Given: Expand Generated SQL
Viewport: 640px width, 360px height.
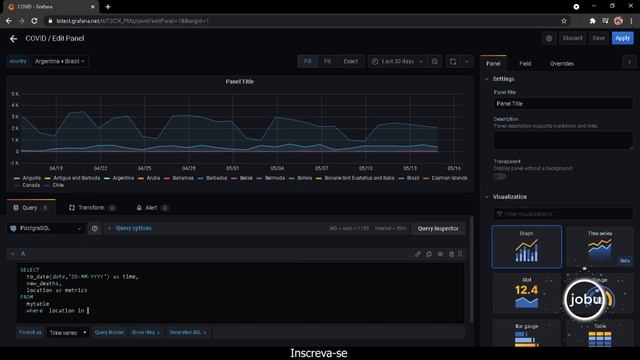Looking at the screenshot, I should (187, 333).
